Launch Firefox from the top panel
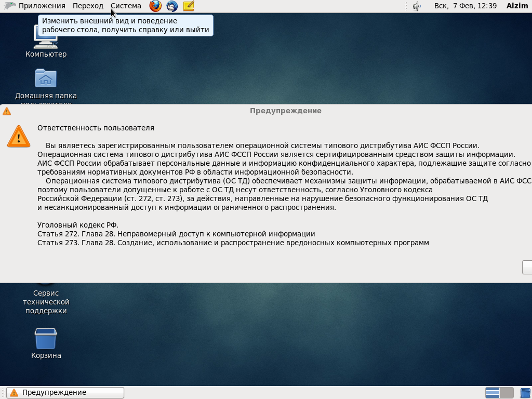Screen dimensions: 532x399 [155, 6]
